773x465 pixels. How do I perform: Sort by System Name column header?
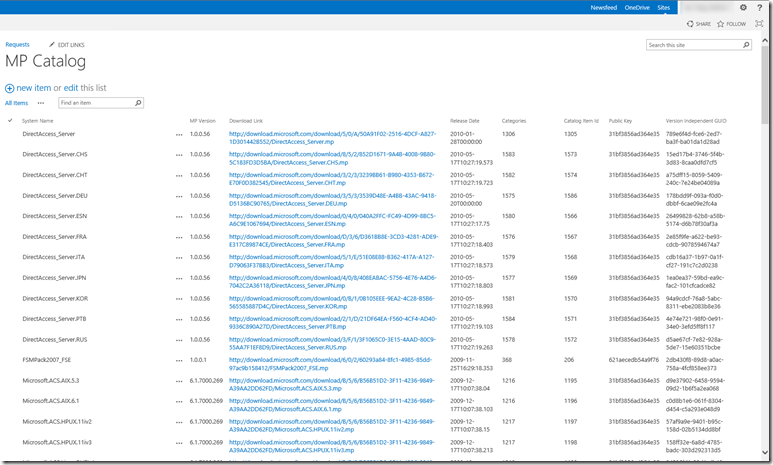pos(37,121)
